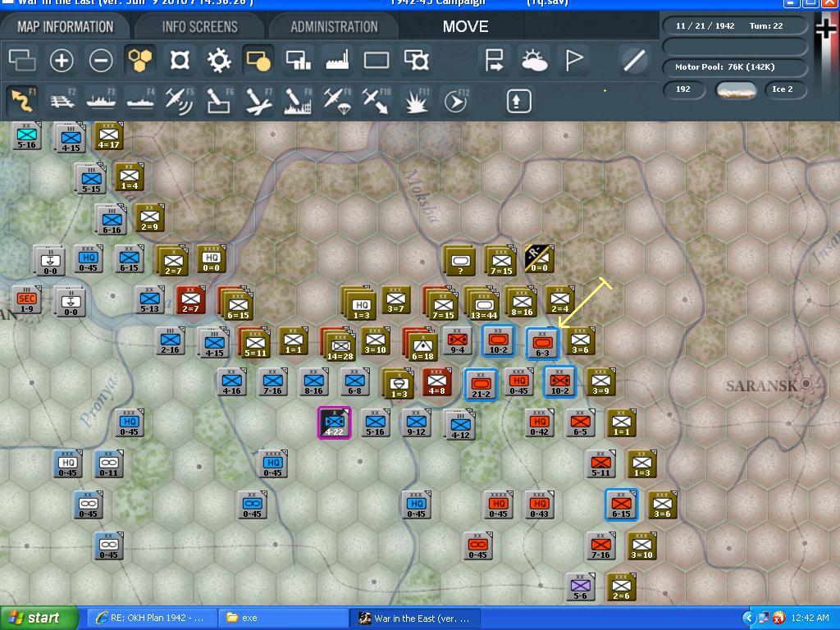Select the 6-3 panzer unit

coord(542,343)
